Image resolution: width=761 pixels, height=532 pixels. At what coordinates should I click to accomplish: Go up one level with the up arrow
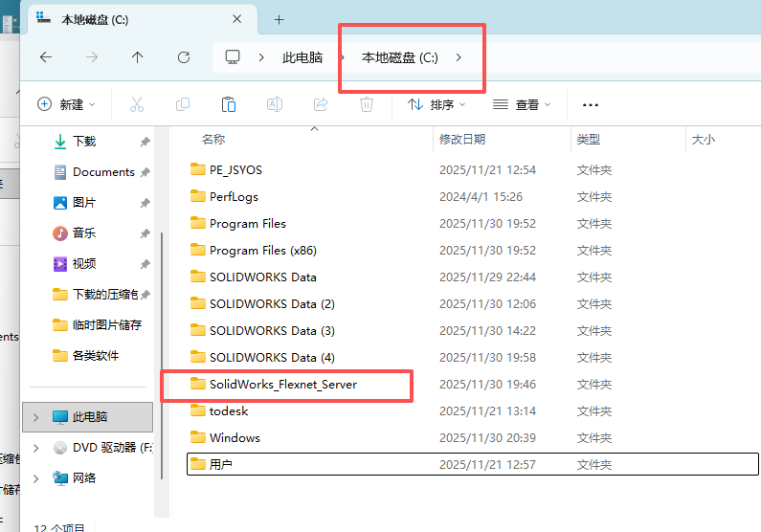137,57
